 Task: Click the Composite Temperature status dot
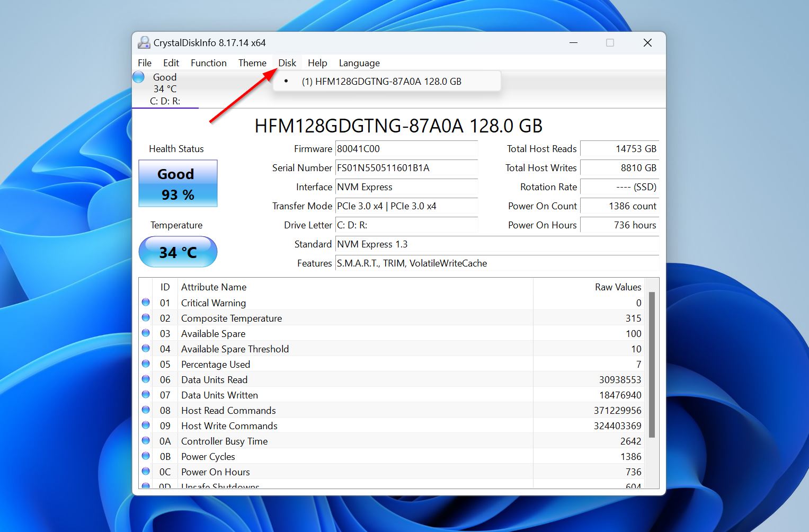click(x=146, y=318)
